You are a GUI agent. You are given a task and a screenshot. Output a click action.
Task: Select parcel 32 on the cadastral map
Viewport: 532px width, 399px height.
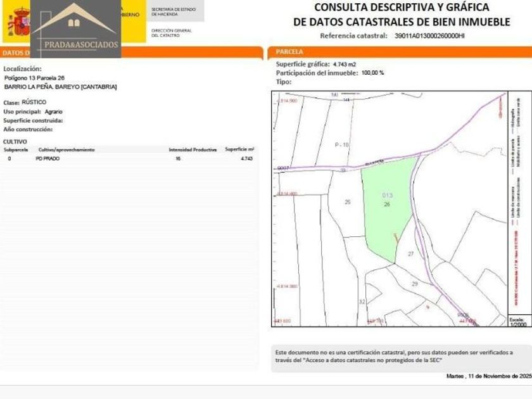362,301
